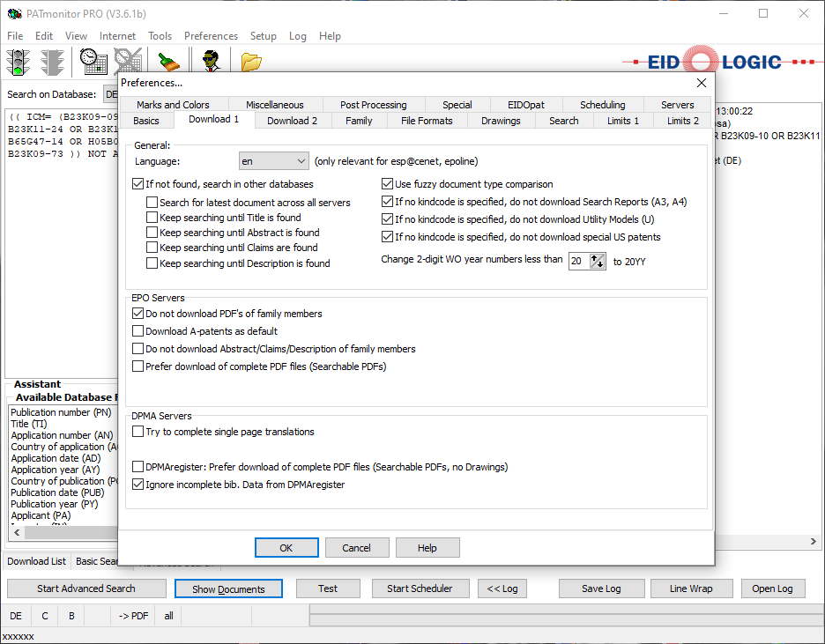
Task: Open the Setup menu
Action: pos(263,36)
